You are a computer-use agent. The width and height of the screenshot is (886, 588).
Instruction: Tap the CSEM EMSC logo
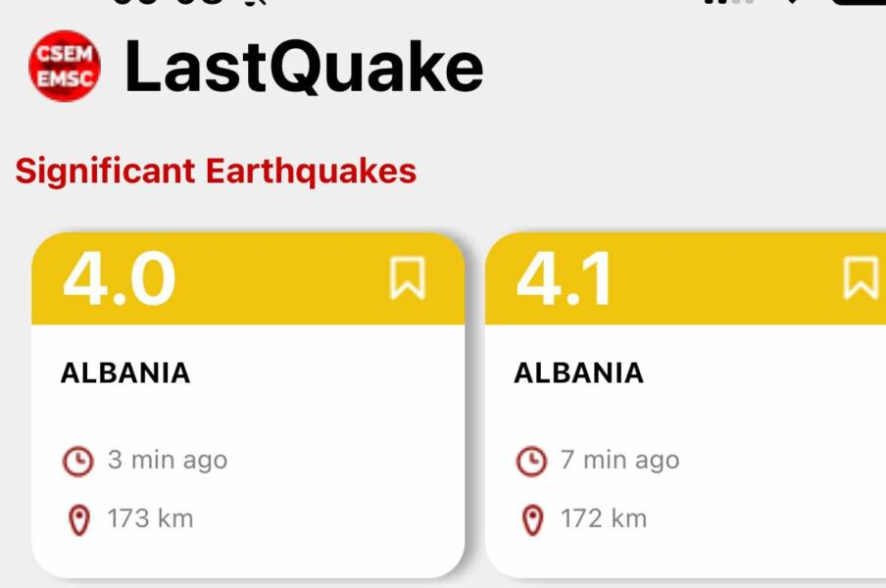point(65,66)
